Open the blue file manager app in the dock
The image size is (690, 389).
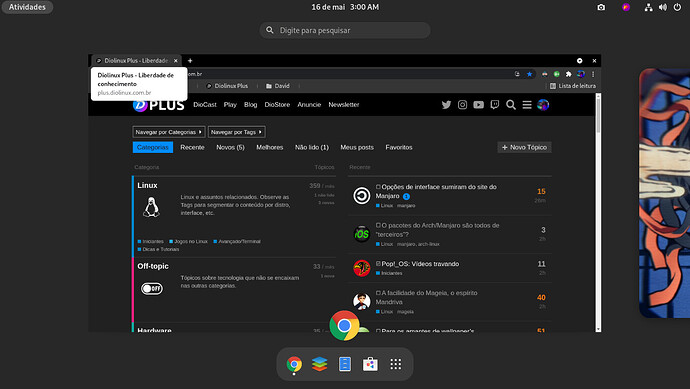(x=345, y=364)
